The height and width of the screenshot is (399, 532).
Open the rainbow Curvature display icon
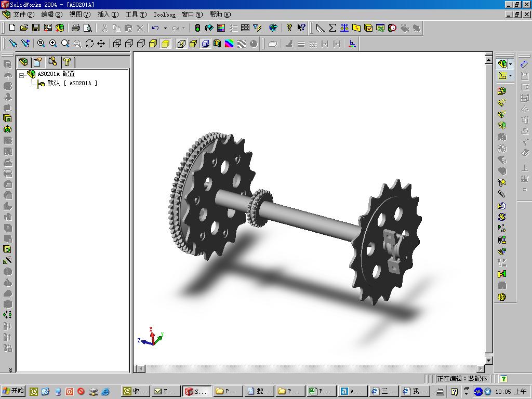tap(229, 44)
